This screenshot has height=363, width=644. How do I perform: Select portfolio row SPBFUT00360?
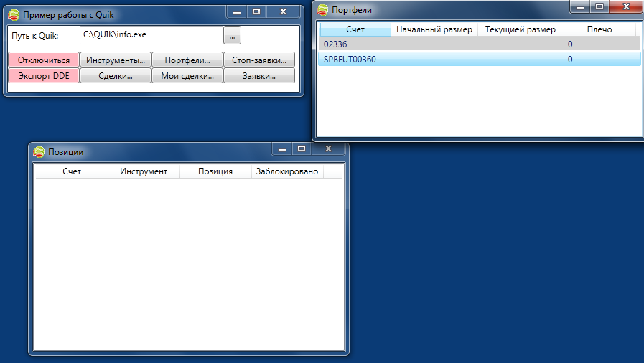(x=480, y=60)
